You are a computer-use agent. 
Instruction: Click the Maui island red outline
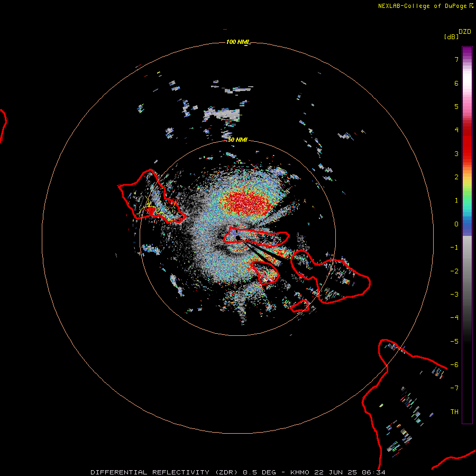(x=331, y=277)
